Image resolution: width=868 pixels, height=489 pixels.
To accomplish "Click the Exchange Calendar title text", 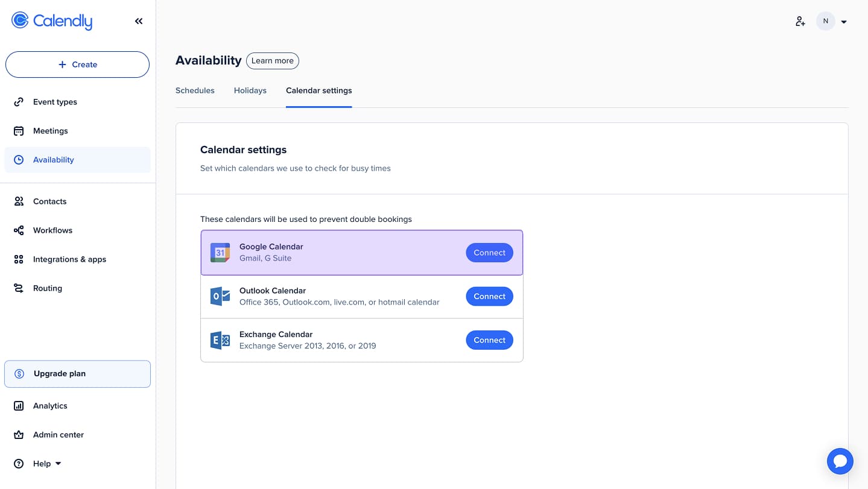I will [276, 335].
